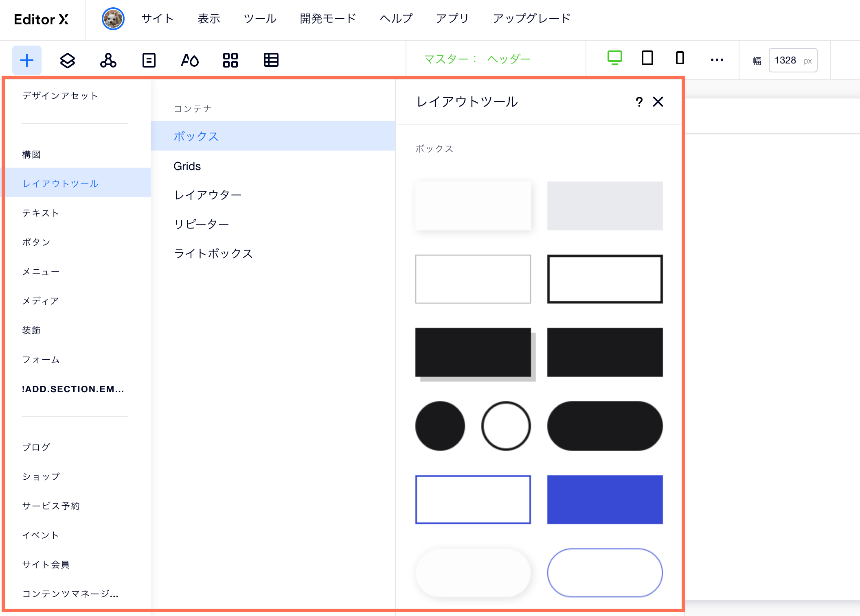
Task: Add the blue outlined pill preset
Action: coord(605,573)
